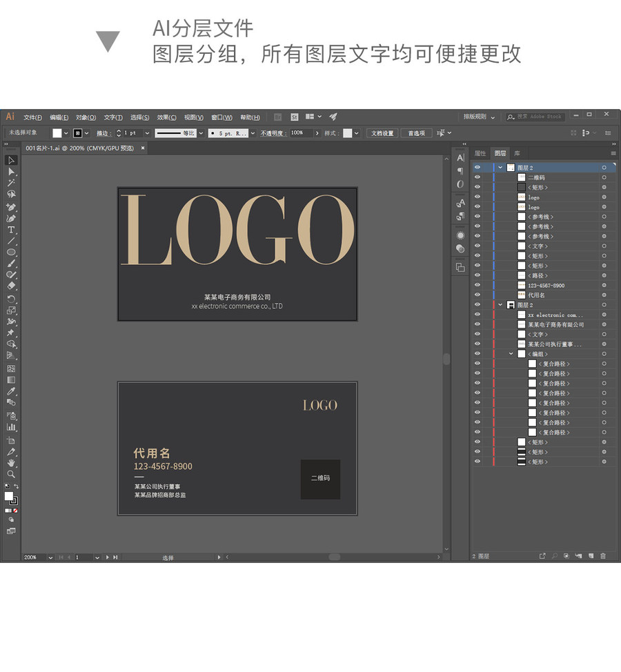Open the Paragraph panel icon
The width and height of the screenshot is (621, 672).
(x=460, y=171)
